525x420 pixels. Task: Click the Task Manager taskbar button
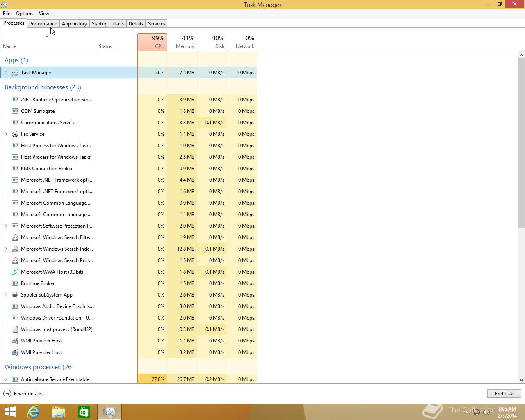[x=110, y=412]
